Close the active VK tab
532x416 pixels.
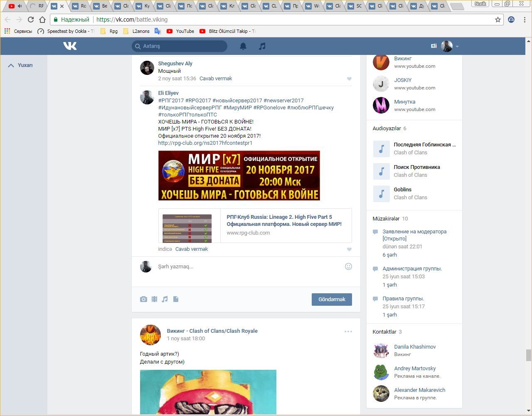point(62,6)
